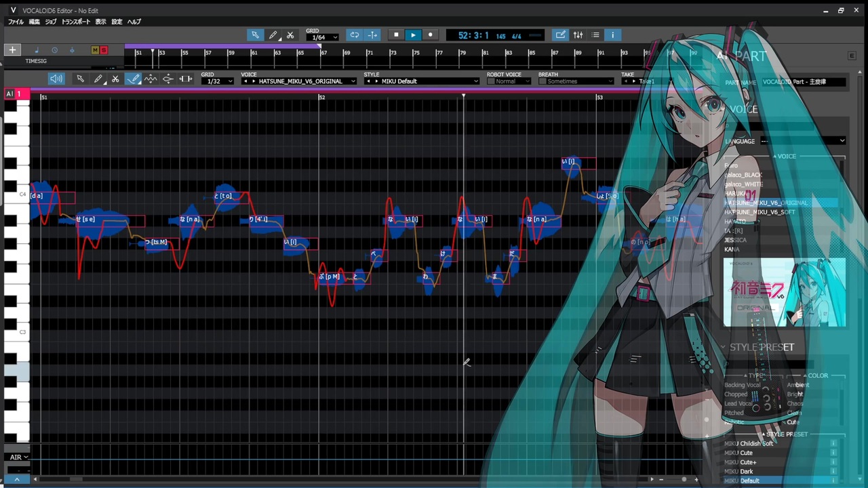Open the トランスポート menu
This screenshot has width=868, height=488.
76,22
